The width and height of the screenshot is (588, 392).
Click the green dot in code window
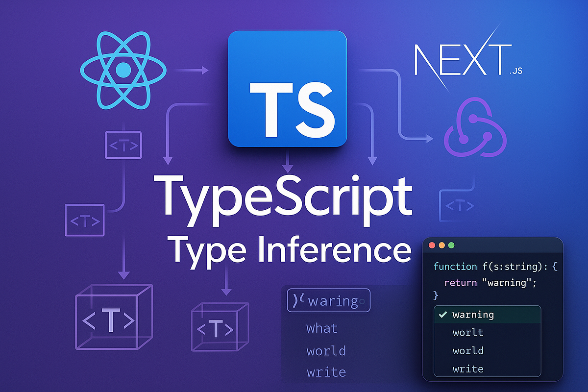pos(452,245)
